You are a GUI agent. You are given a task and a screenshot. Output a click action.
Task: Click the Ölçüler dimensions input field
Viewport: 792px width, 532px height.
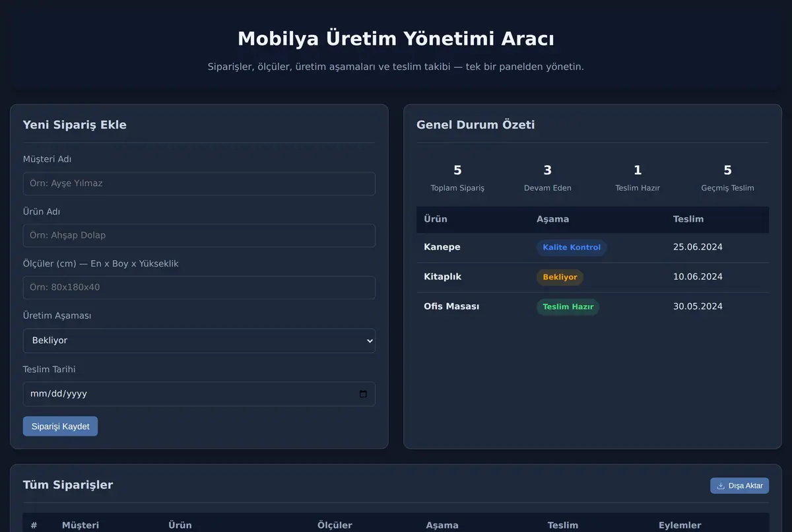[x=199, y=288]
